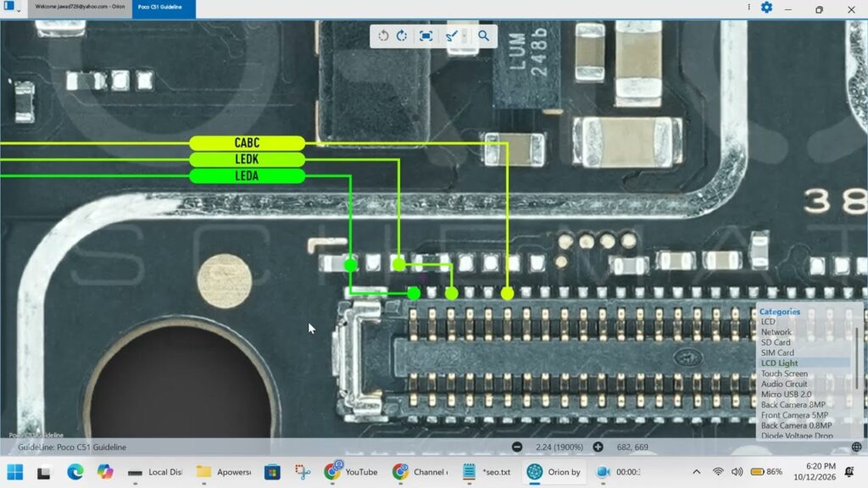Click the Guideline: Poco C51 Guideline status text
The height and width of the screenshot is (488, 868).
pos(72,447)
